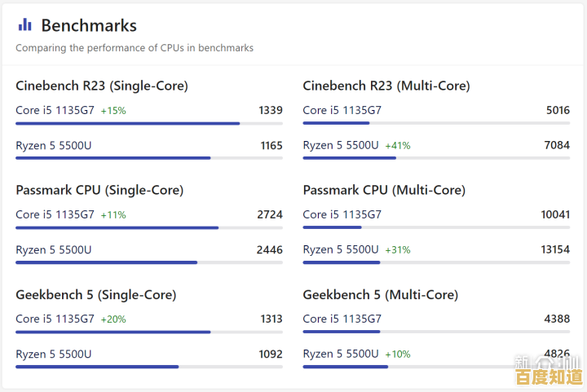Click the Ryzen 5 Cinebench Multi-Core progress bar
The height and width of the screenshot is (392, 587).
[x=350, y=158]
